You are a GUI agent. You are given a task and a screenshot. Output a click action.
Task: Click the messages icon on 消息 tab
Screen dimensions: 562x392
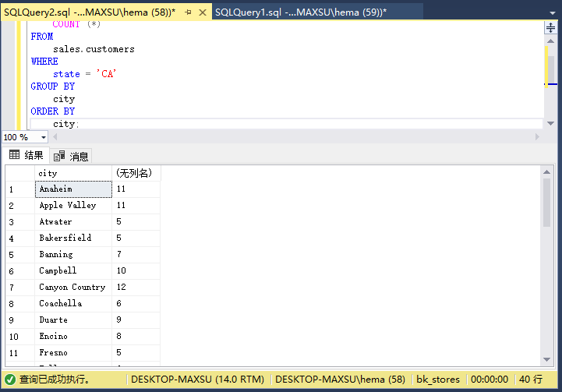59,156
